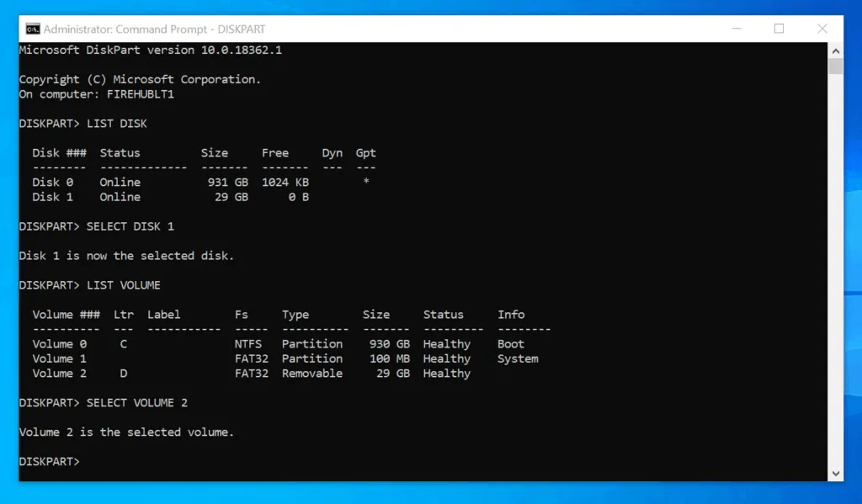
Task: Click the maximize button
Action: pos(779,28)
